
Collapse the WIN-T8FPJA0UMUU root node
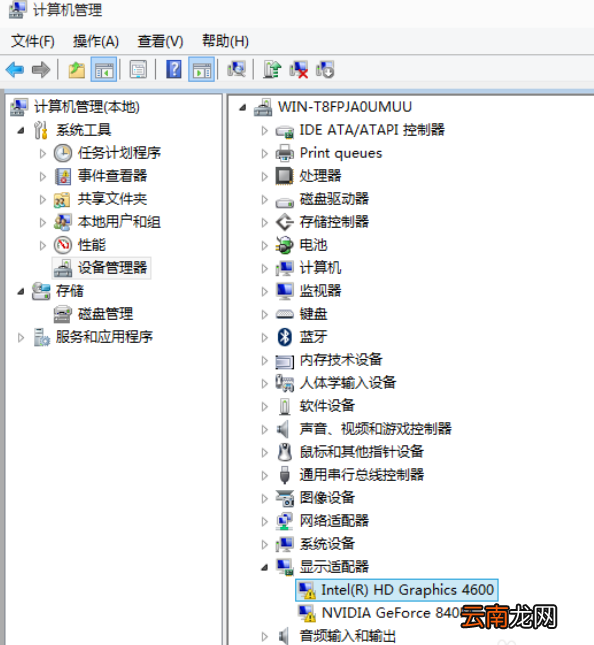click(x=243, y=108)
